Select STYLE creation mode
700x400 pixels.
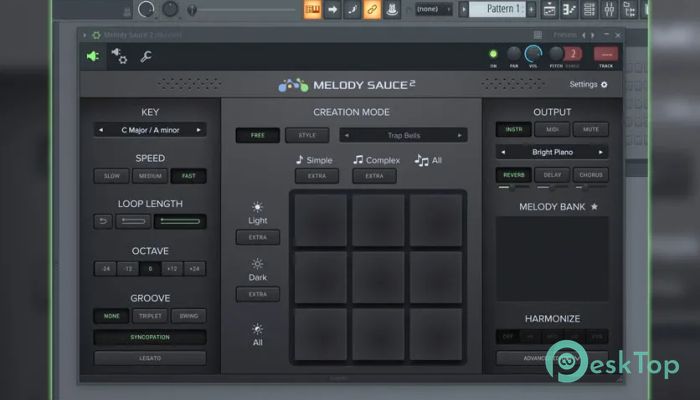click(x=307, y=135)
